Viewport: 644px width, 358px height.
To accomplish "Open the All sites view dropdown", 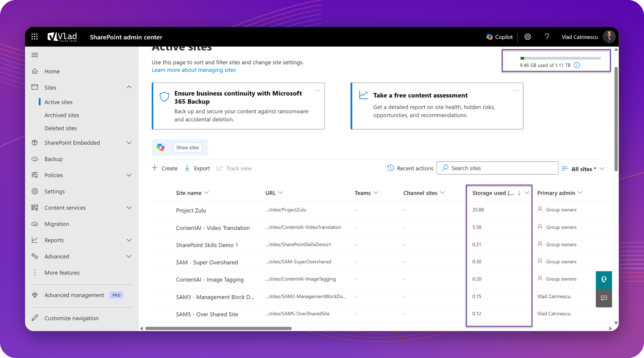I will tap(602, 169).
